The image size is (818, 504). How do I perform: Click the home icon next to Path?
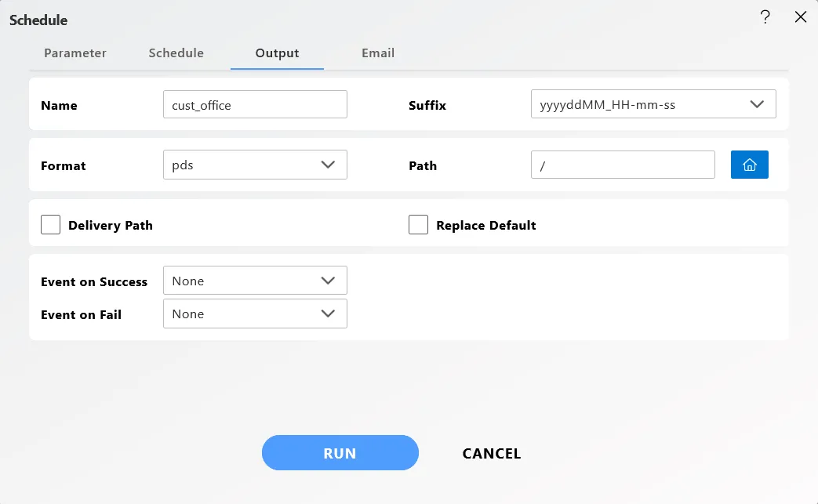point(749,165)
